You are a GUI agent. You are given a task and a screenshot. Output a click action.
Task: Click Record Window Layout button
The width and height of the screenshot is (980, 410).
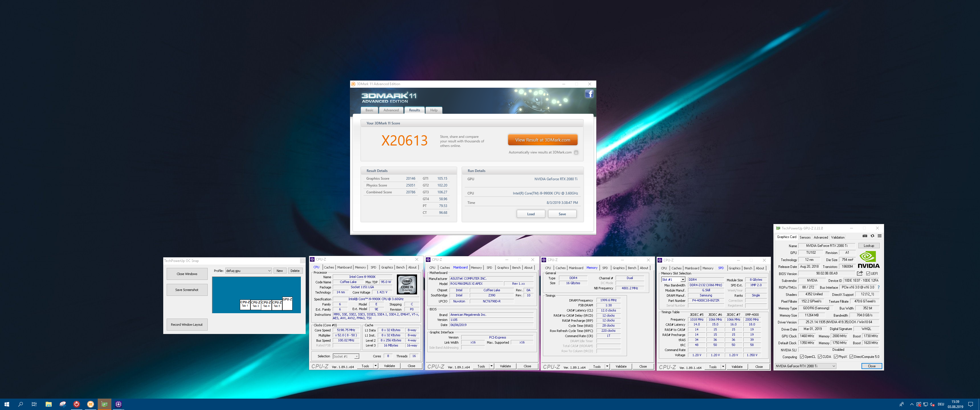[187, 324]
